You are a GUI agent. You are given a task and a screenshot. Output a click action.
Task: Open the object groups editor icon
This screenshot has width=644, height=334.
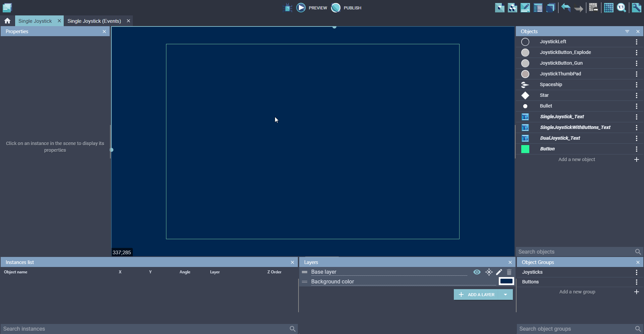point(512,8)
